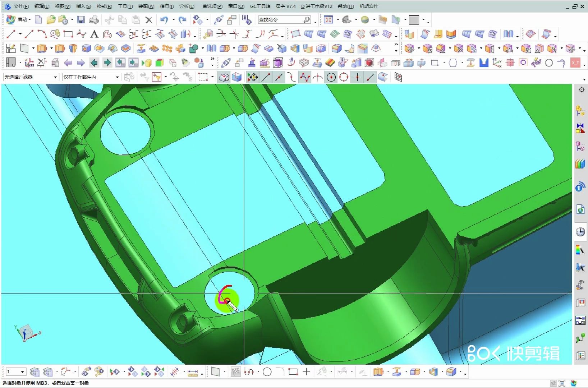The width and height of the screenshot is (588, 388).
Task: Open the History clock sidebar tab
Action: pos(580,232)
